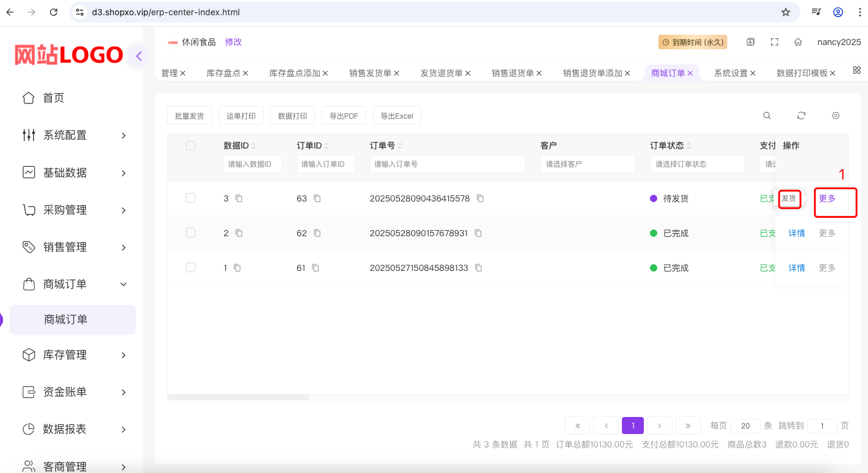Image resolution: width=868 pixels, height=473 pixels.
Task: Switch to the 销售发货单 tab
Action: tap(370, 73)
